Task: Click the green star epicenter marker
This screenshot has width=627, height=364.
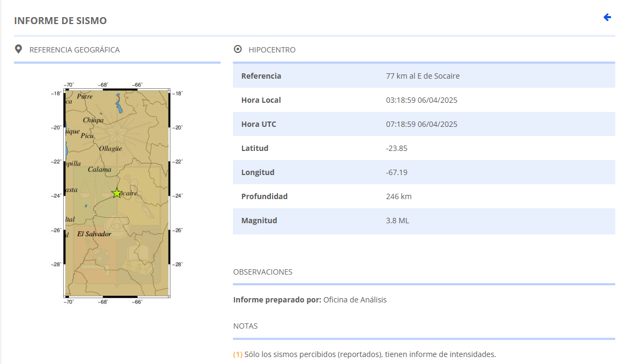Action: [x=117, y=193]
